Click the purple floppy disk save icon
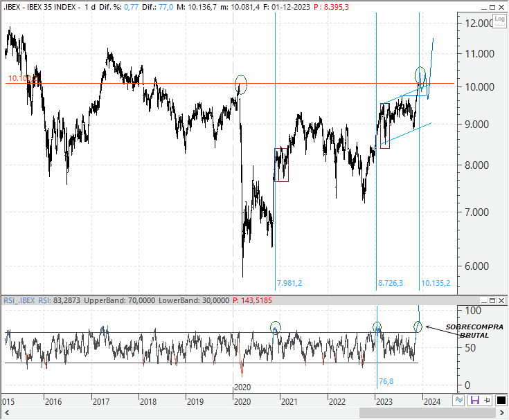509x420 pixels. click(x=475, y=400)
